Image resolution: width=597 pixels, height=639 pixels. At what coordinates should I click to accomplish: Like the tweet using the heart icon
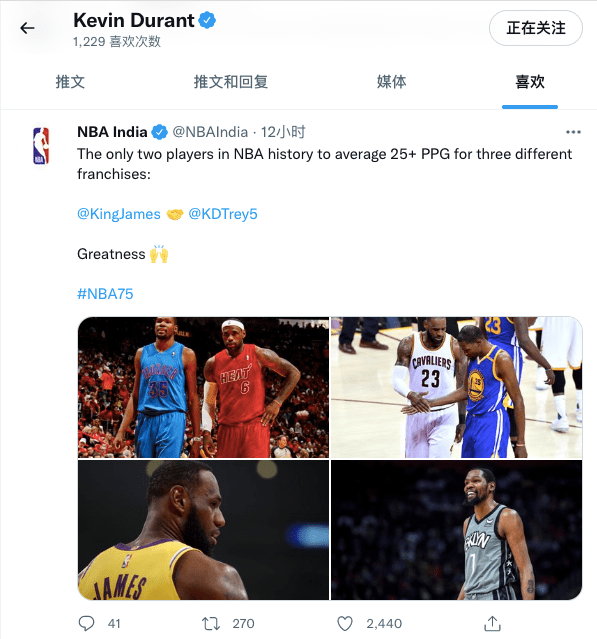pos(345,624)
